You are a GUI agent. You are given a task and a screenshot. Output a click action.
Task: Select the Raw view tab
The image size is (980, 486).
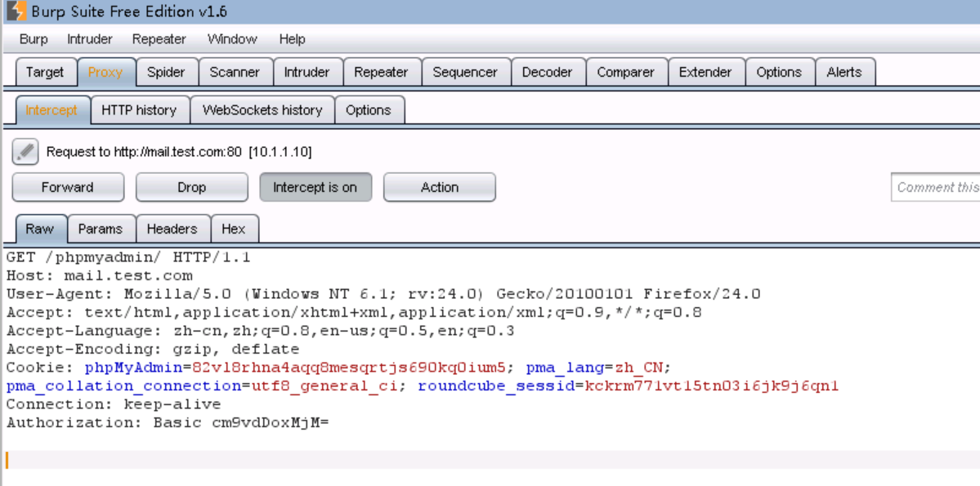coord(40,229)
